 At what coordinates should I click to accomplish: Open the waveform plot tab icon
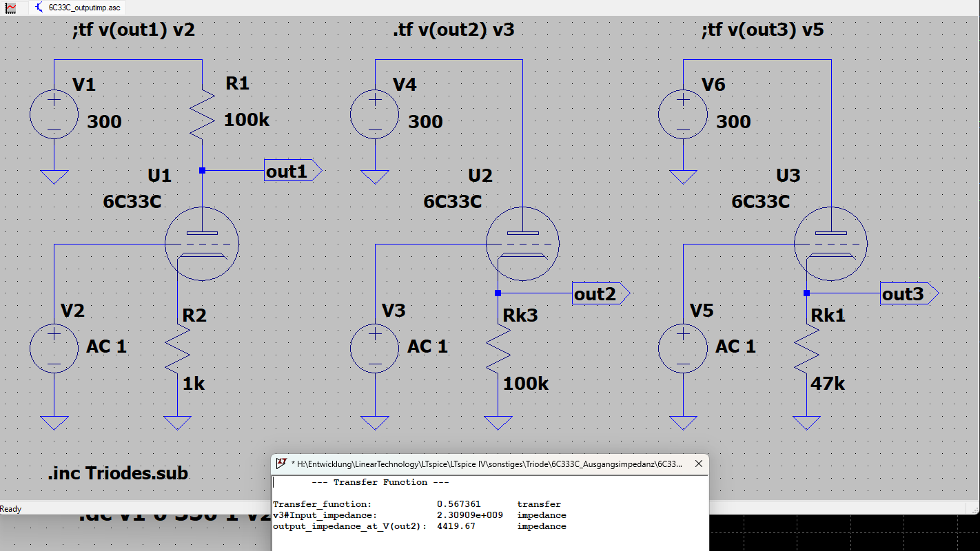tap(11, 8)
